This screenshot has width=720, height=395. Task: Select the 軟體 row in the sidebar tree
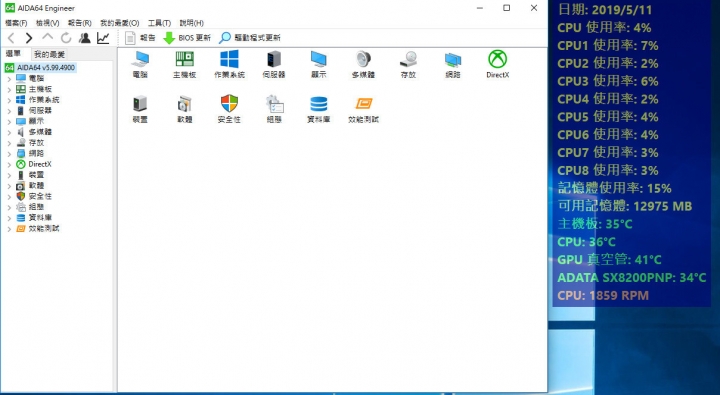point(30,186)
